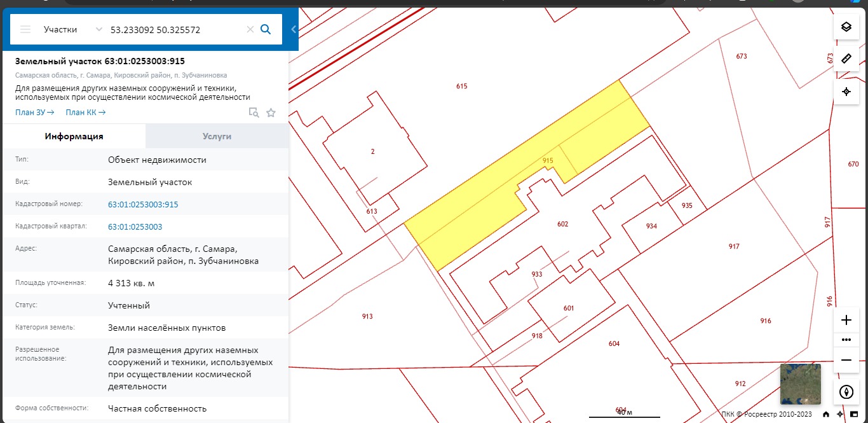Click the home icon in the map footer
The width and height of the screenshot is (868, 423).
point(825,414)
